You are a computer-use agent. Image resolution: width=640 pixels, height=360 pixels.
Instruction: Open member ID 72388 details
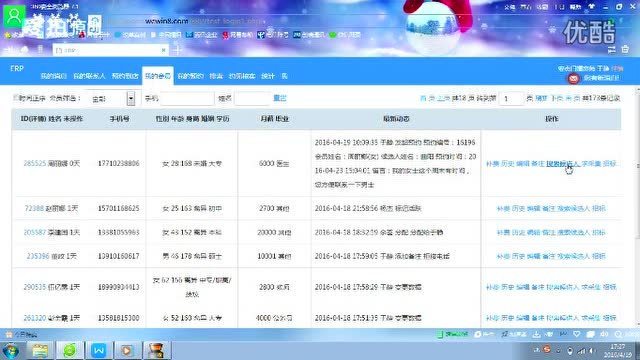(x=34, y=209)
